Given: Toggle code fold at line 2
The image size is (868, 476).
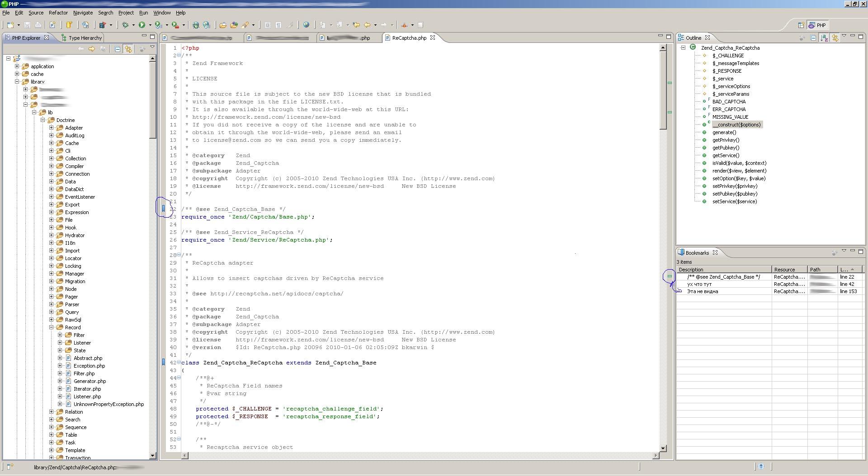Looking at the screenshot, I should 179,55.
